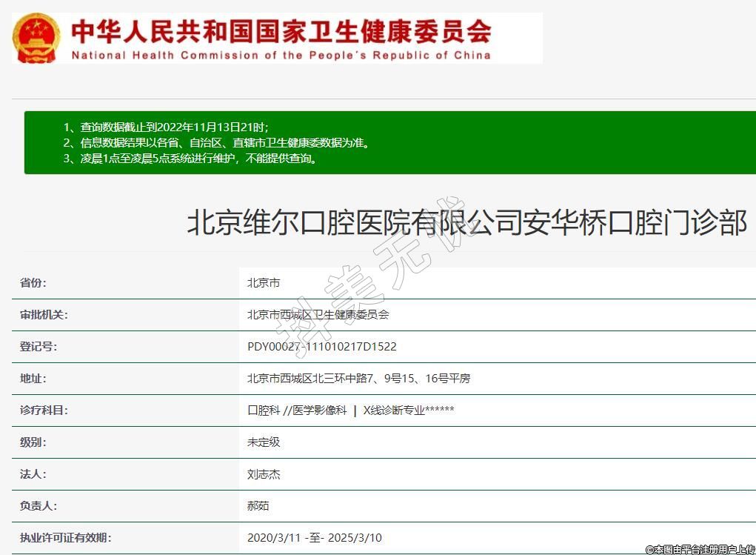Click the 中华人民共和国国家卫生健康委员会 header title
The height and width of the screenshot is (555, 756).
coord(281,31)
